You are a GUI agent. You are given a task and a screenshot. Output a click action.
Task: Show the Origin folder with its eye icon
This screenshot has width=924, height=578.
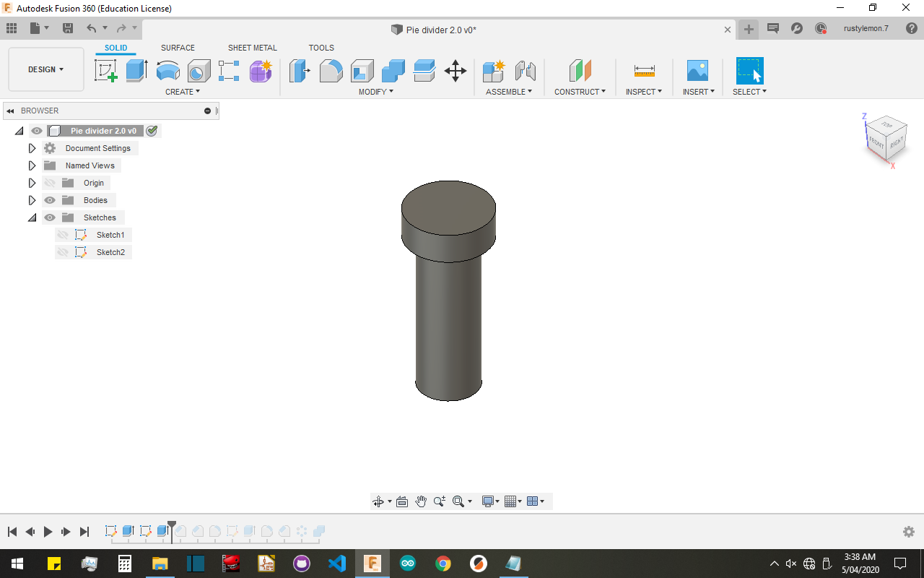coord(50,183)
